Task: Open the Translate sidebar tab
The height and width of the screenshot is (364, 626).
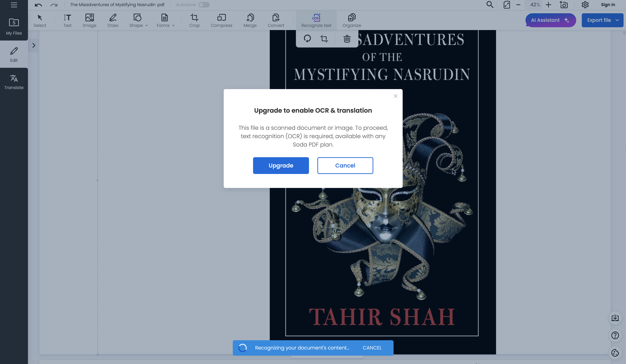Action: [14, 82]
